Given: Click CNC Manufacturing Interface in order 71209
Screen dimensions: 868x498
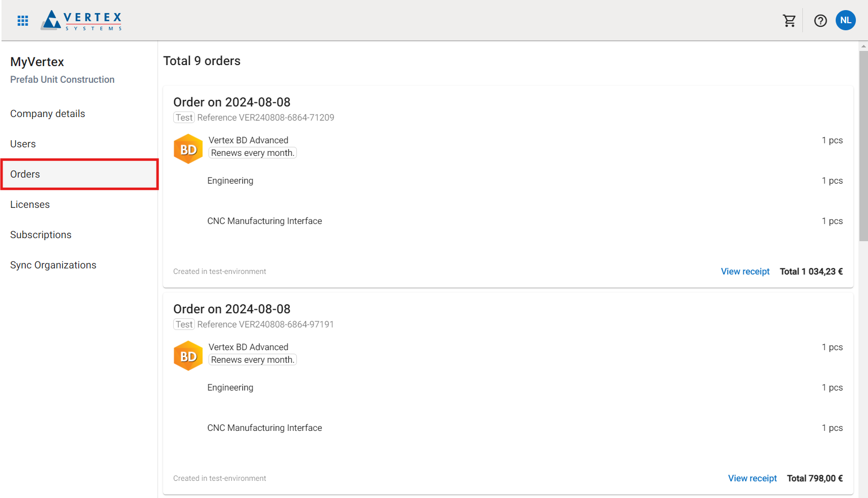Looking at the screenshot, I should tap(265, 221).
